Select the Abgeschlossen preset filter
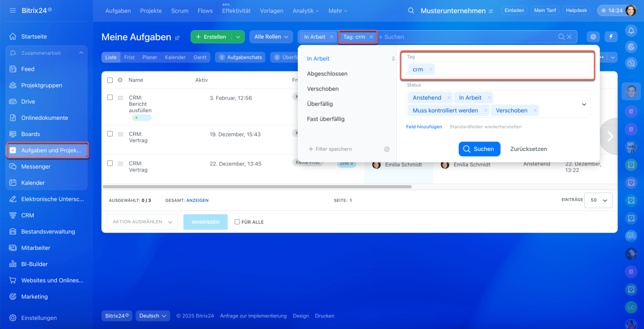Screen dimensions: 644x329 (327, 74)
